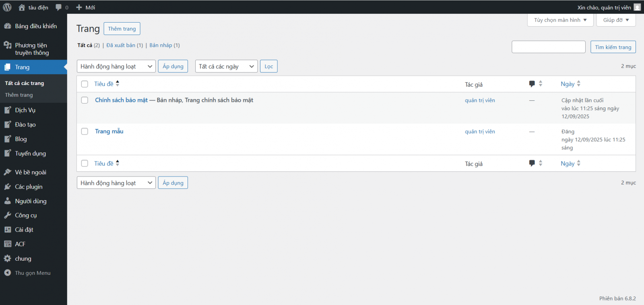Open the Trang mẫu page link

point(109,131)
